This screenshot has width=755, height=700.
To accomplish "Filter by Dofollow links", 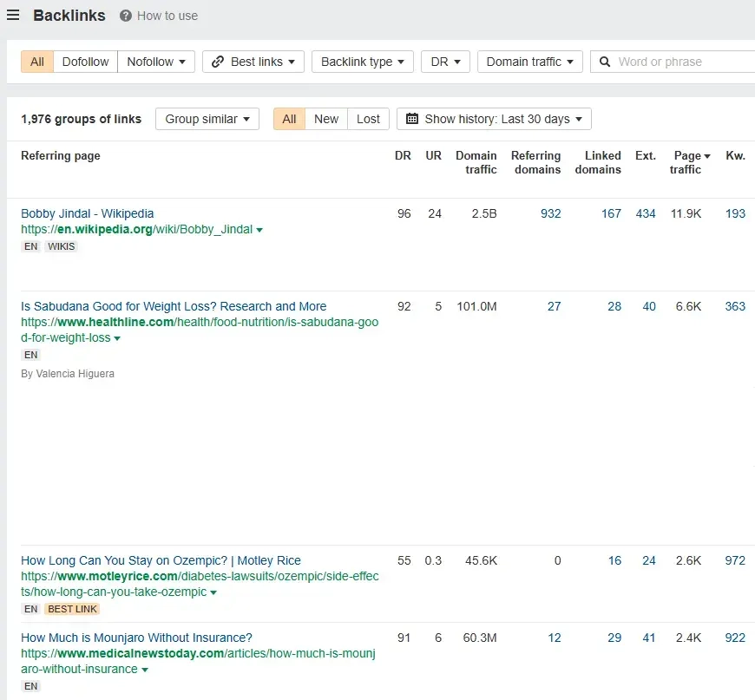I will (85, 62).
